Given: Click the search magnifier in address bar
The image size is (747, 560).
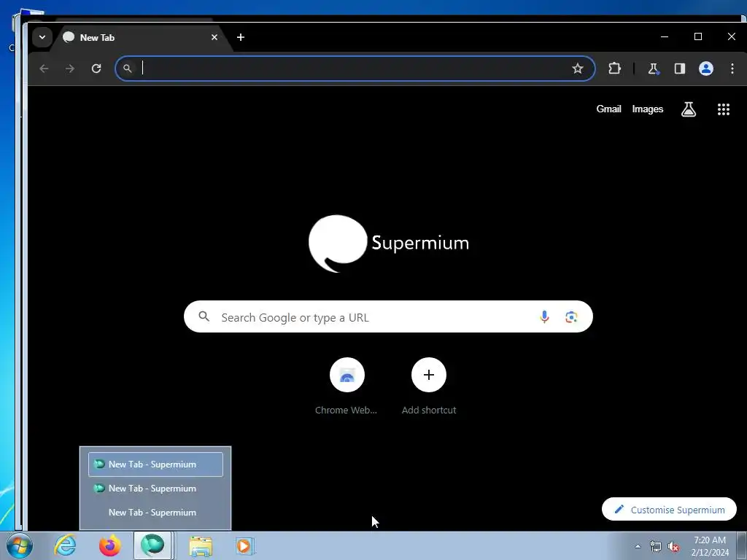Looking at the screenshot, I should click(127, 69).
